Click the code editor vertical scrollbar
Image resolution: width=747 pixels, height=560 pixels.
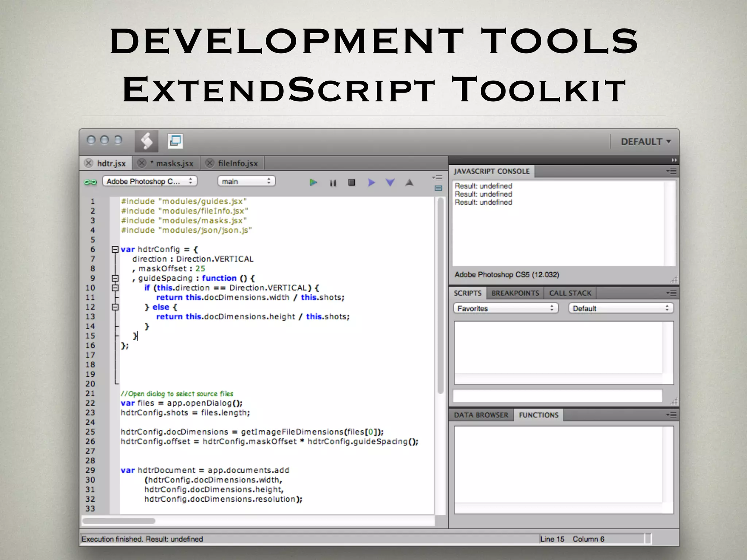coord(441,295)
